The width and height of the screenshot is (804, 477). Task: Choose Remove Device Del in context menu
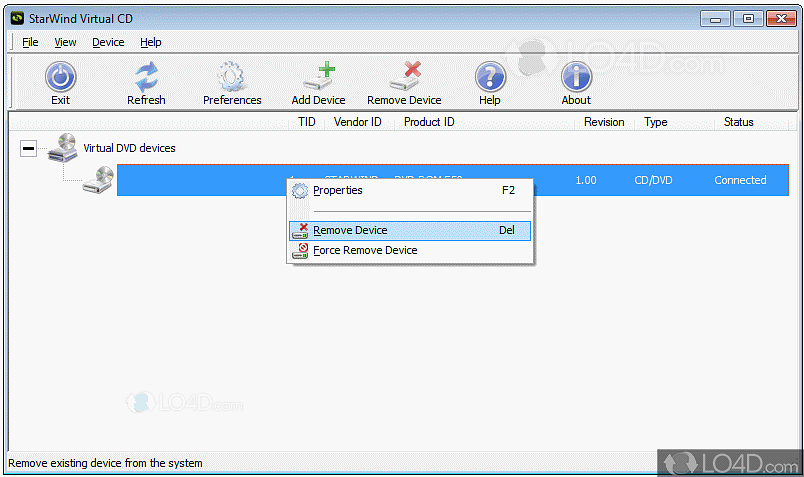click(410, 230)
